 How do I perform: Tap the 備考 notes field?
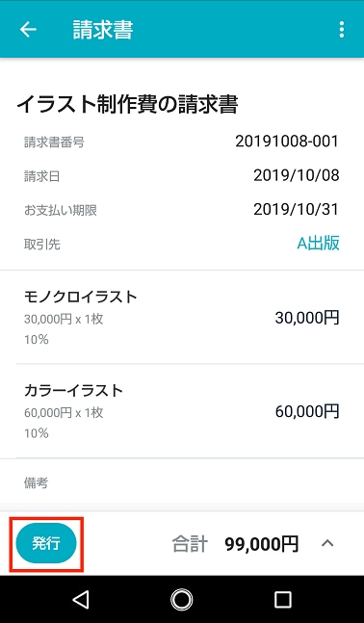[182, 484]
